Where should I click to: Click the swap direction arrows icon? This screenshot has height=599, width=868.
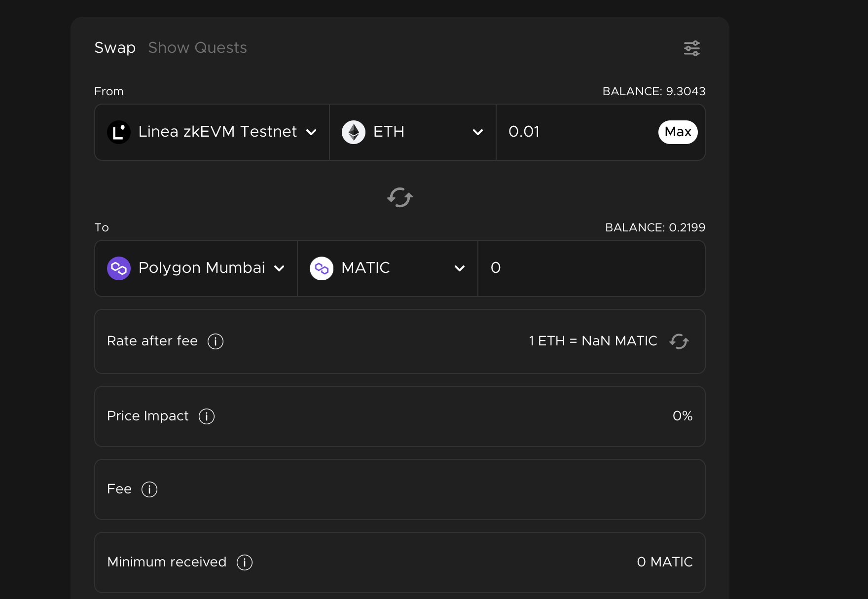(x=399, y=197)
